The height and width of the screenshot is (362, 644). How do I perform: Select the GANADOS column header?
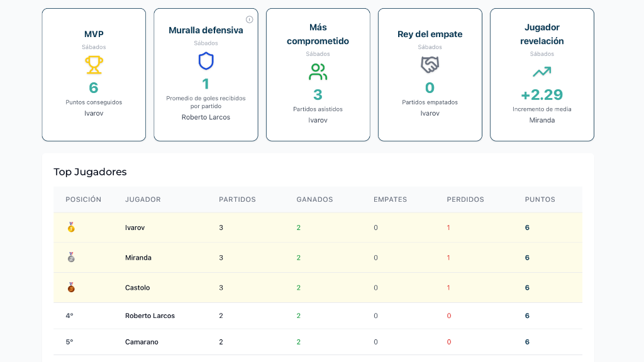314,199
